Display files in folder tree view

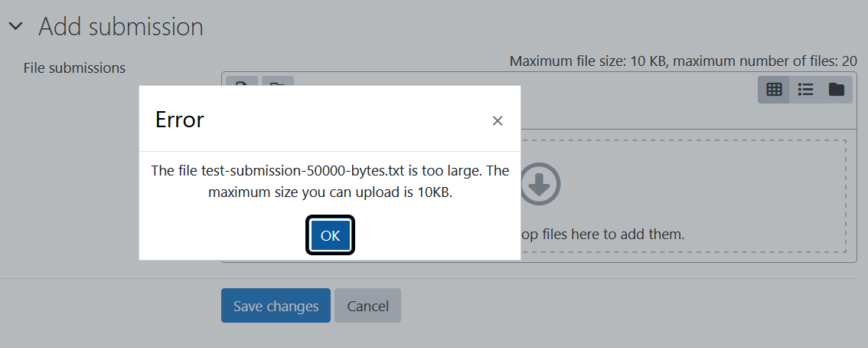[x=836, y=89]
